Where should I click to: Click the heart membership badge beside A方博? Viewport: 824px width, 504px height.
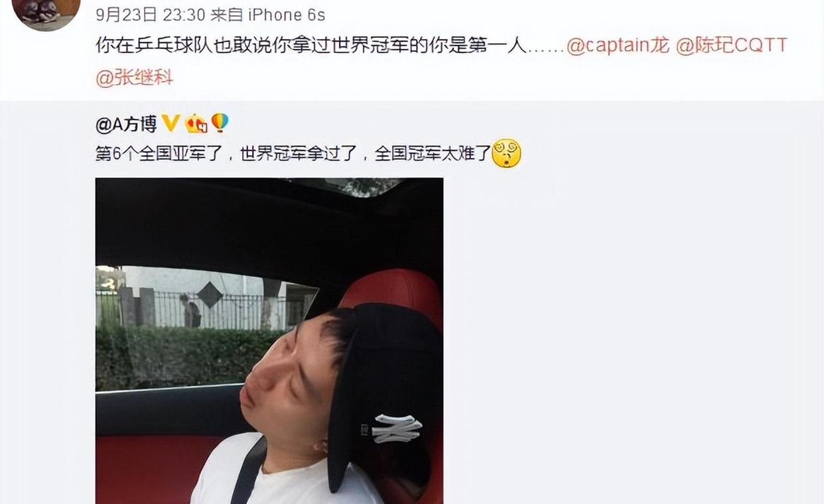(x=196, y=123)
